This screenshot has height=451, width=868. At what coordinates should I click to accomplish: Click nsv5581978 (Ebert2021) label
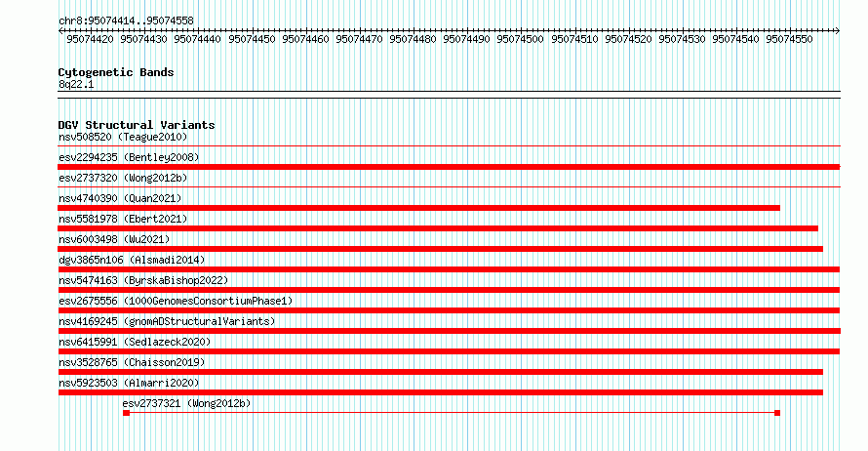click(x=123, y=219)
